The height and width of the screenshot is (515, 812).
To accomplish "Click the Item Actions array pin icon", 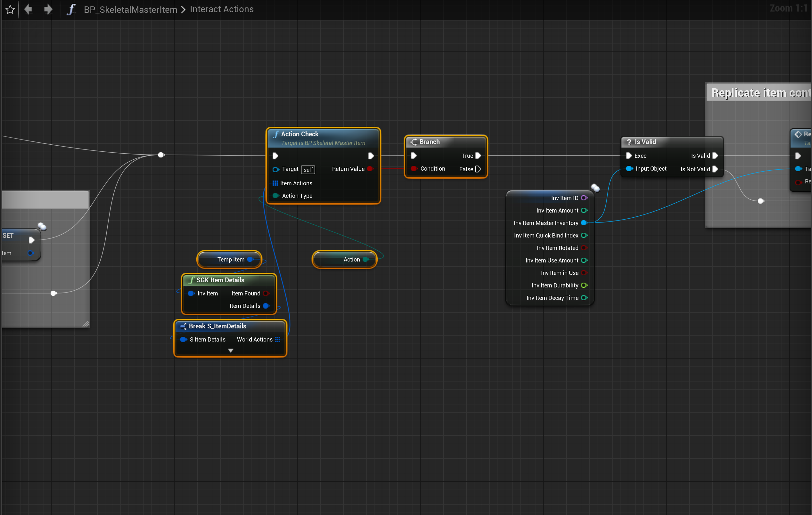I will coord(275,183).
